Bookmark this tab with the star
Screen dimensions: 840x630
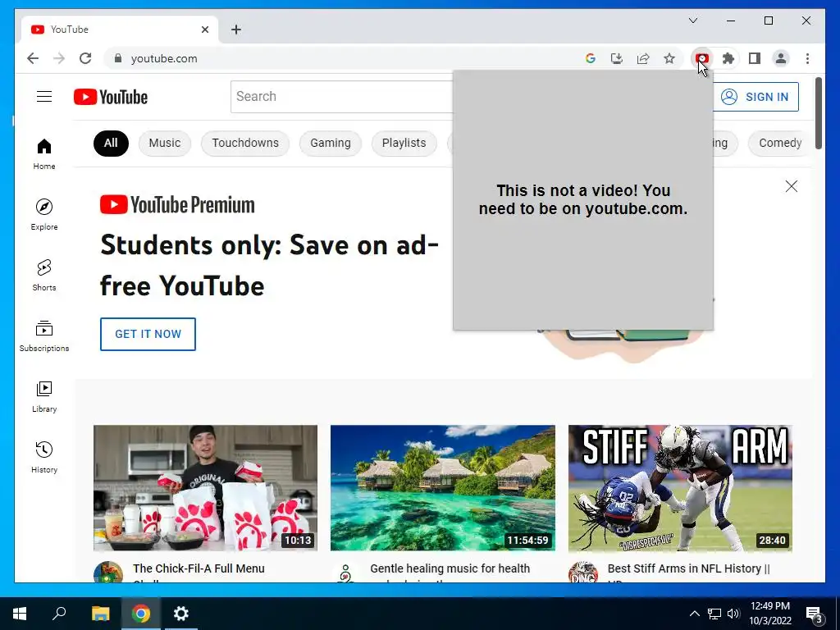click(x=669, y=58)
